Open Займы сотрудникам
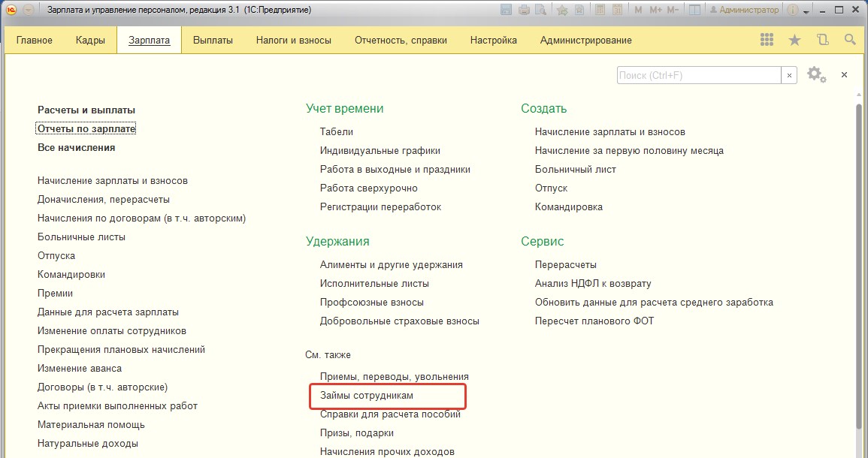 [x=367, y=396]
